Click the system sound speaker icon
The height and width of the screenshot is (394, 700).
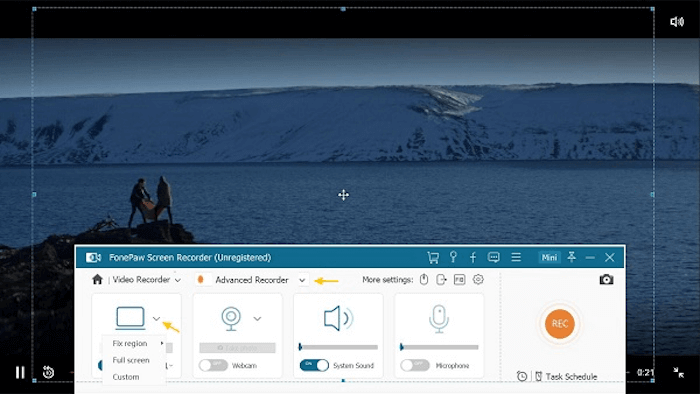tap(338, 319)
